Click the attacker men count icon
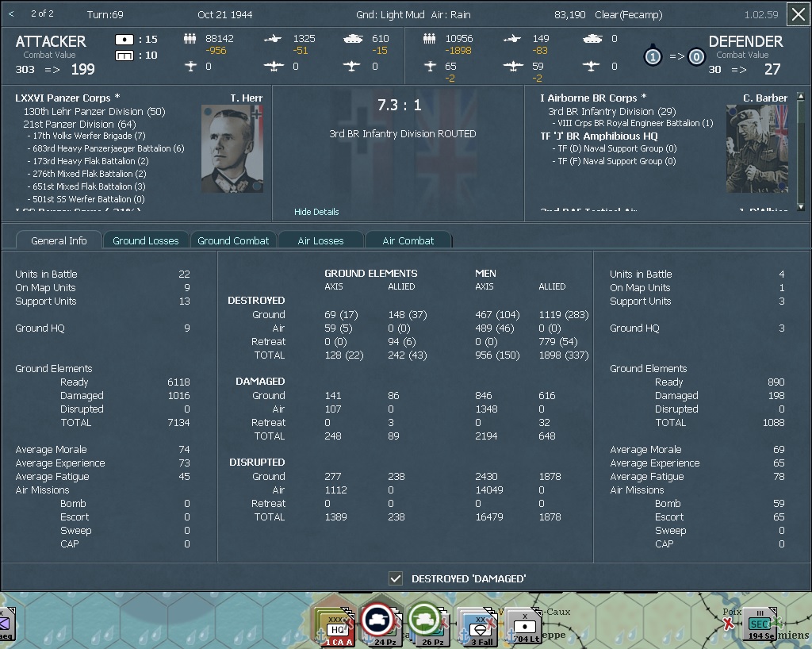This screenshot has width=812, height=649. (x=190, y=38)
